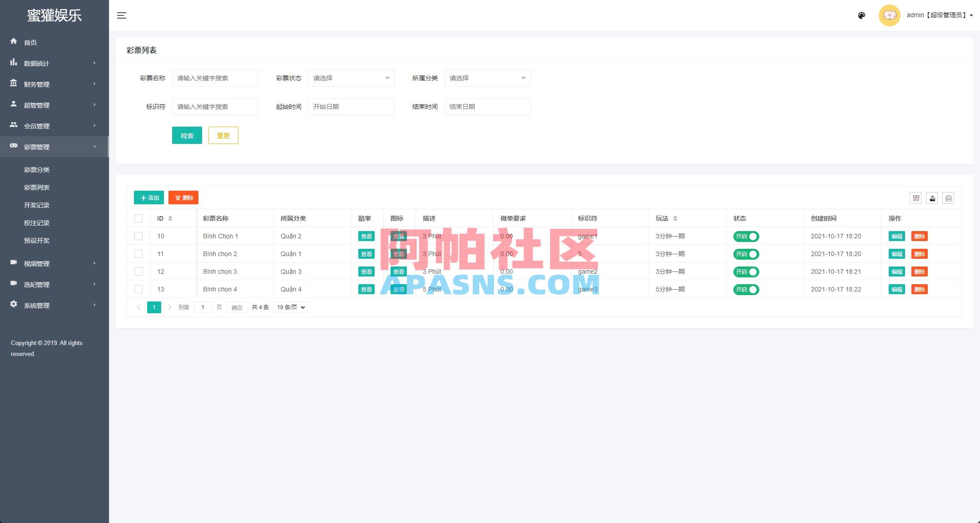Toggle the 开启 status switch for ID 10
This screenshot has width=980, height=523.
point(746,236)
